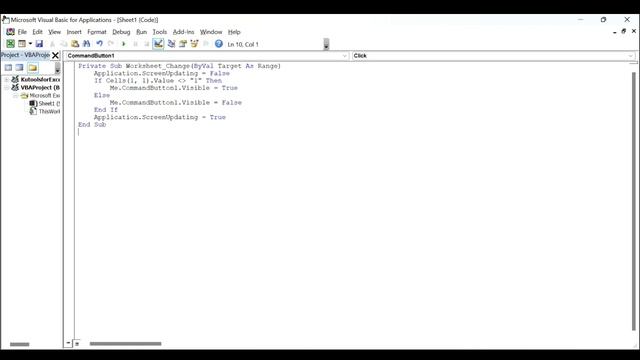640x360 pixels.
Task: Open the Object Browser toolbar icon
Action: (194, 44)
